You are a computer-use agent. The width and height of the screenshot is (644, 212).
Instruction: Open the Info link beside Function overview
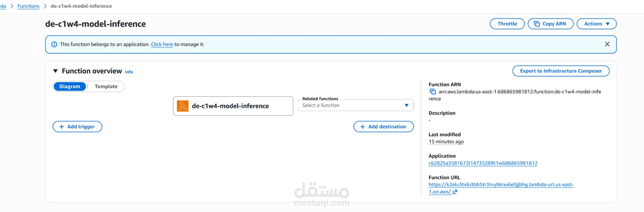(x=129, y=72)
